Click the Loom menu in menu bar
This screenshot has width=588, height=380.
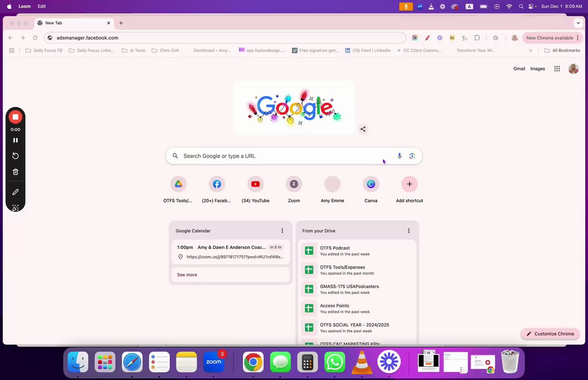pyautogui.click(x=24, y=6)
